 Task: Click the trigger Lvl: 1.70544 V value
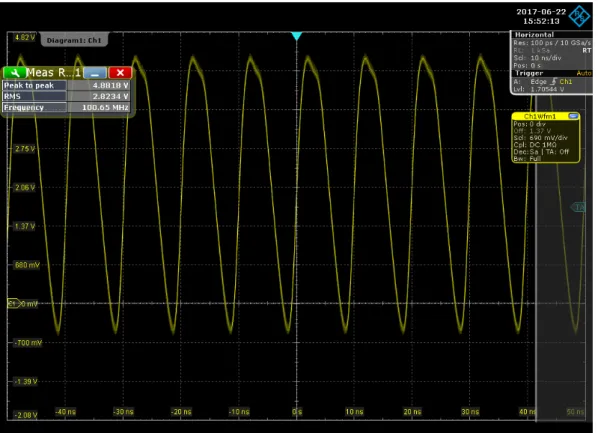[x=539, y=89]
